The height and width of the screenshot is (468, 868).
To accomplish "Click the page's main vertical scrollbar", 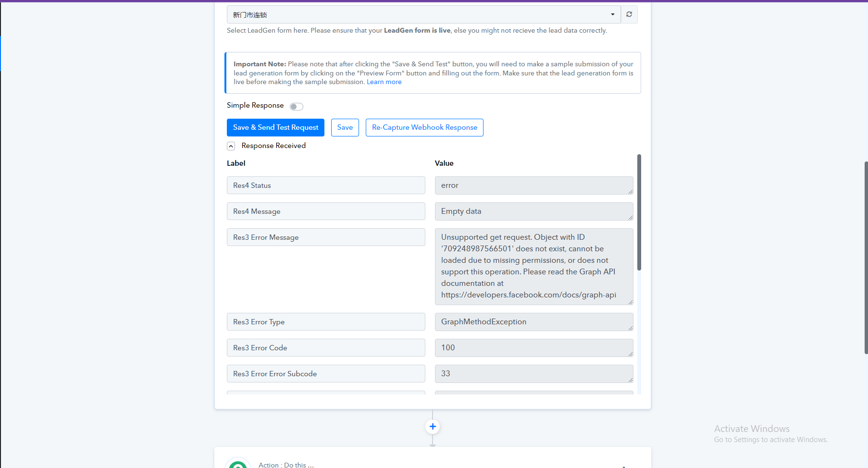I will [866, 258].
